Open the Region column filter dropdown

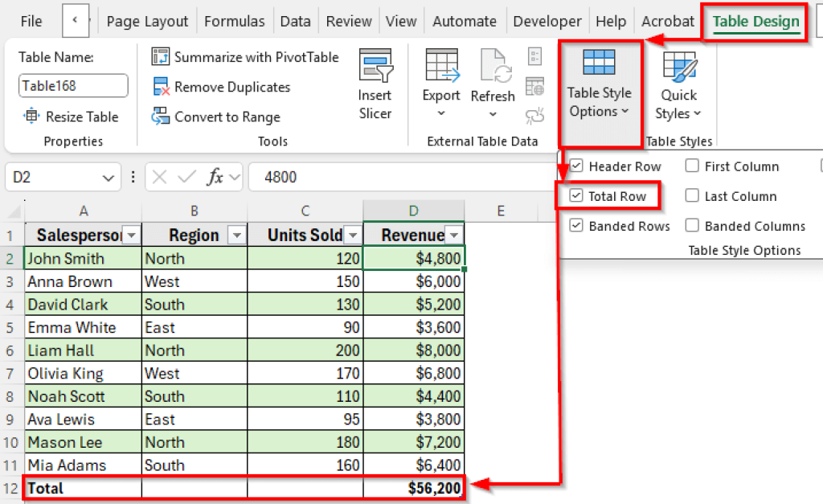pyautogui.click(x=236, y=235)
